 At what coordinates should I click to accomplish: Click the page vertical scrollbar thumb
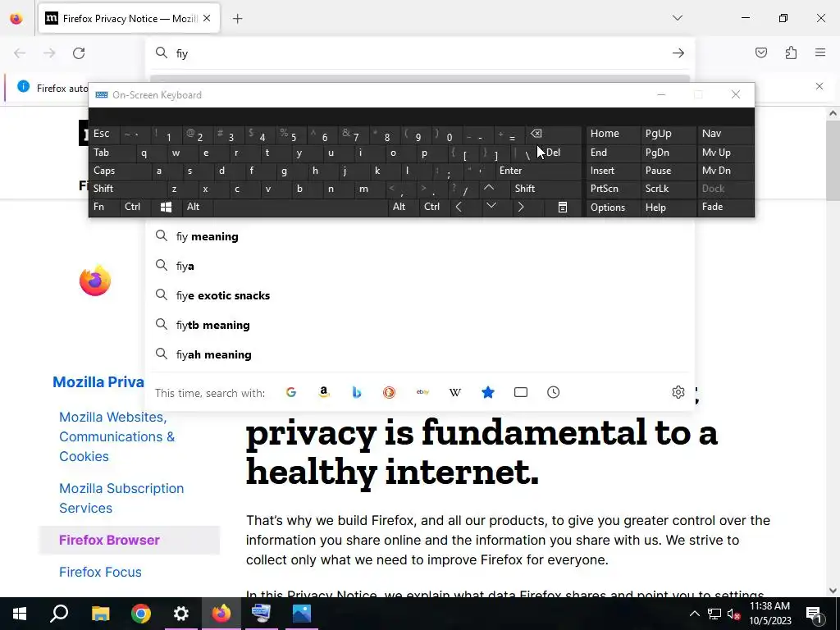tap(833, 160)
